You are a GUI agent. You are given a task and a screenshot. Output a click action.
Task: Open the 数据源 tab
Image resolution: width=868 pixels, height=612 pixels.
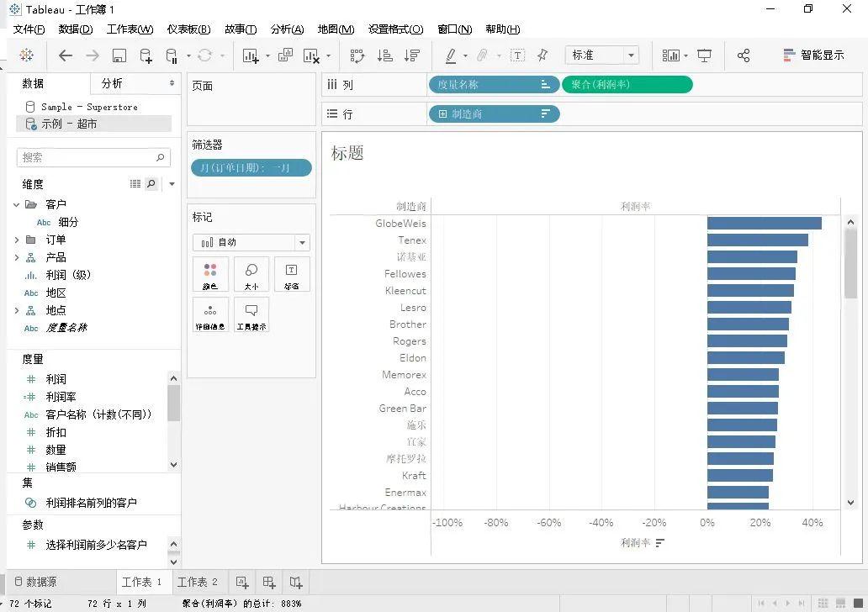click(35, 582)
